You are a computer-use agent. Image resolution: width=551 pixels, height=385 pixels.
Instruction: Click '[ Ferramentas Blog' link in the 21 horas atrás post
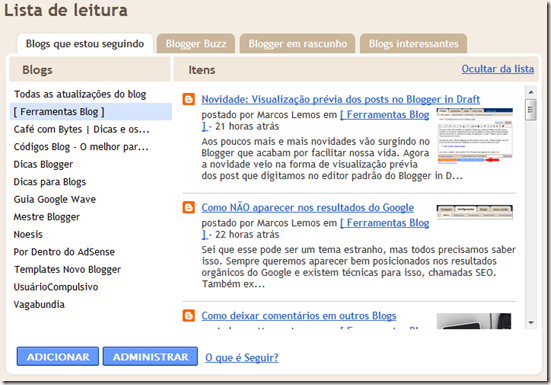[x=384, y=115]
